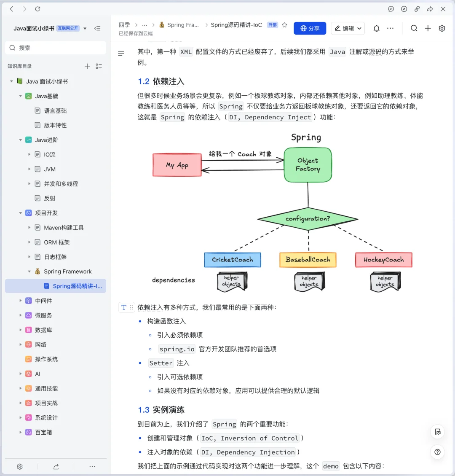This screenshot has height=476, width=455.
Task: Collapse the sidebar using the collapse icon
Action: [98, 28]
